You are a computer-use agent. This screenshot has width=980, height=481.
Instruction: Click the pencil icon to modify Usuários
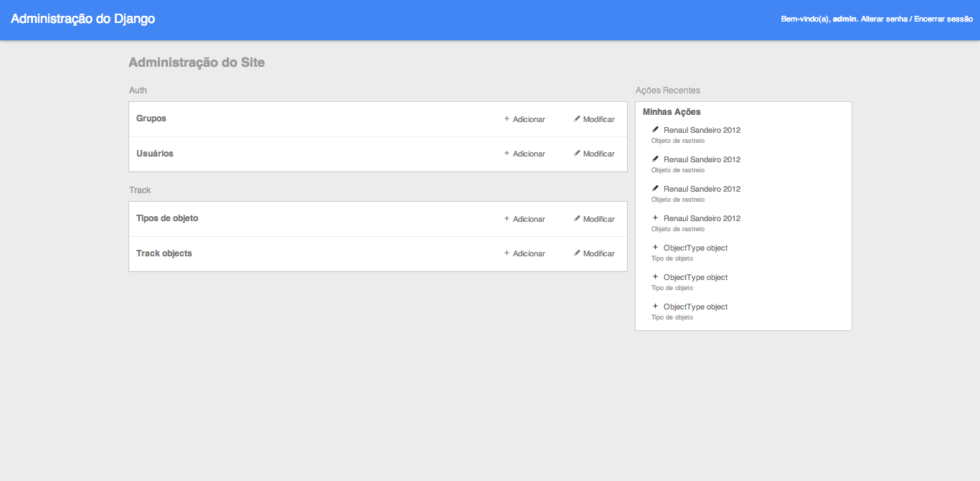[577, 153]
